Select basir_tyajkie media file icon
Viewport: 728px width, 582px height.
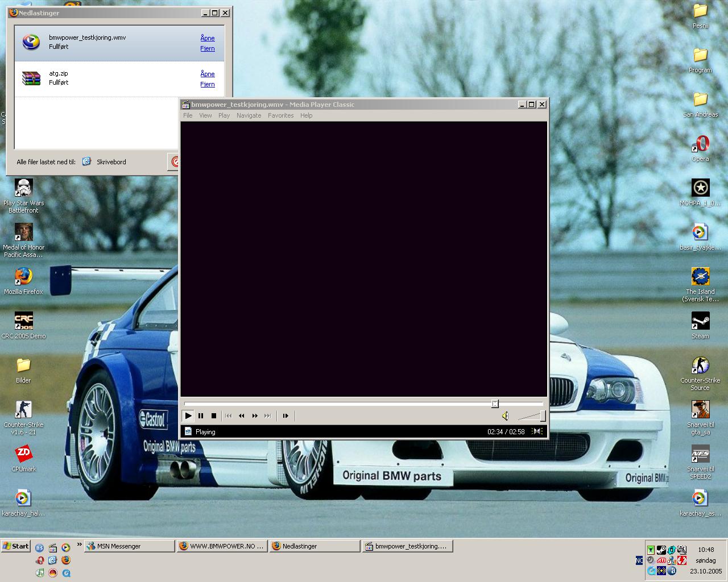(x=700, y=237)
